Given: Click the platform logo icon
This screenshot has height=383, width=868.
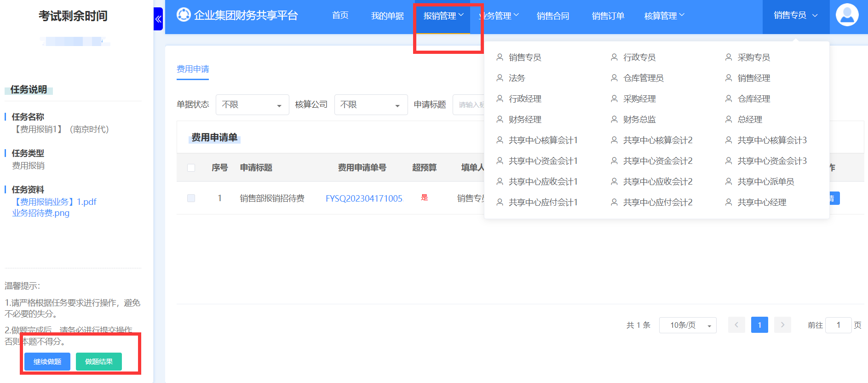Looking at the screenshot, I should (184, 15).
